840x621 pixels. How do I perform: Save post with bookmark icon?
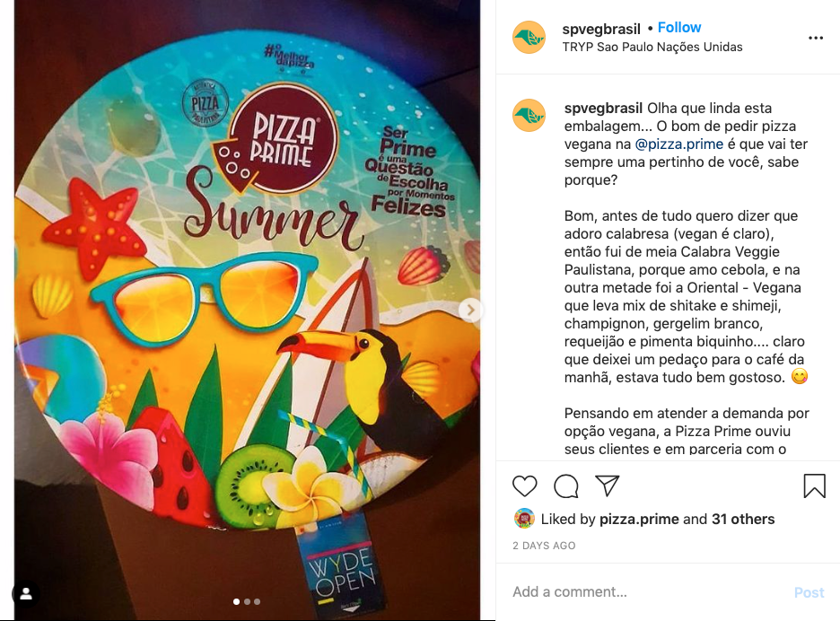point(814,486)
